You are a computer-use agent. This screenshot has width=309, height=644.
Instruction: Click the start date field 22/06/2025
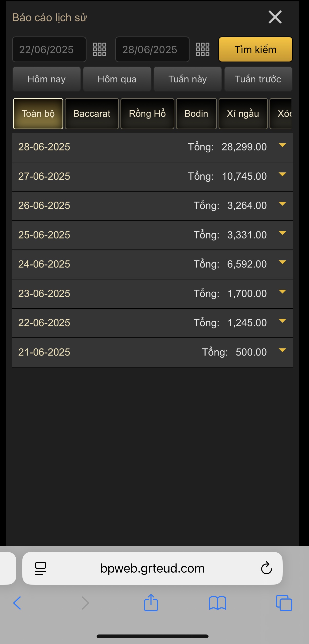49,50
